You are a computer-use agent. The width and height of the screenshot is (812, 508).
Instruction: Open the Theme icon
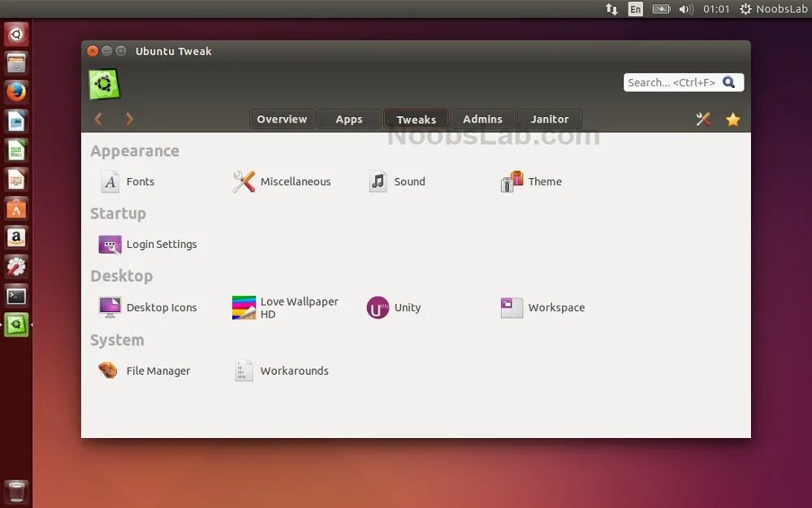512,182
